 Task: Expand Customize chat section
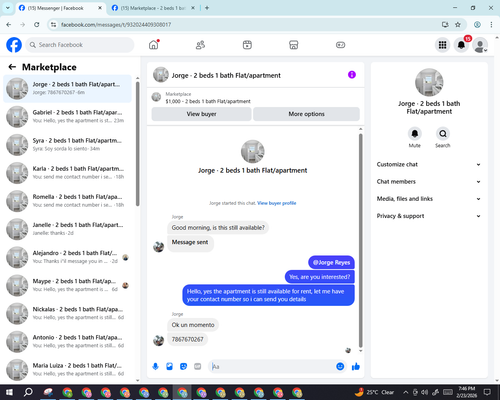[429, 164]
